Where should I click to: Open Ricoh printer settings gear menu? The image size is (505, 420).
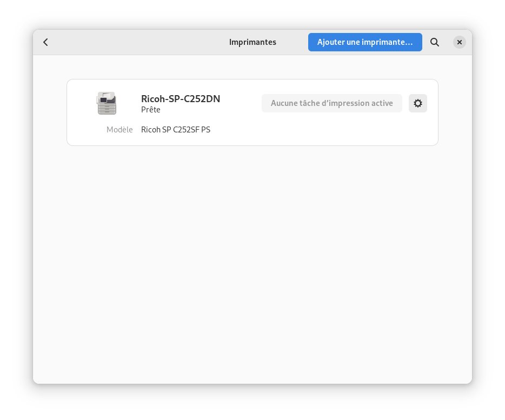(x=418, y=103)
